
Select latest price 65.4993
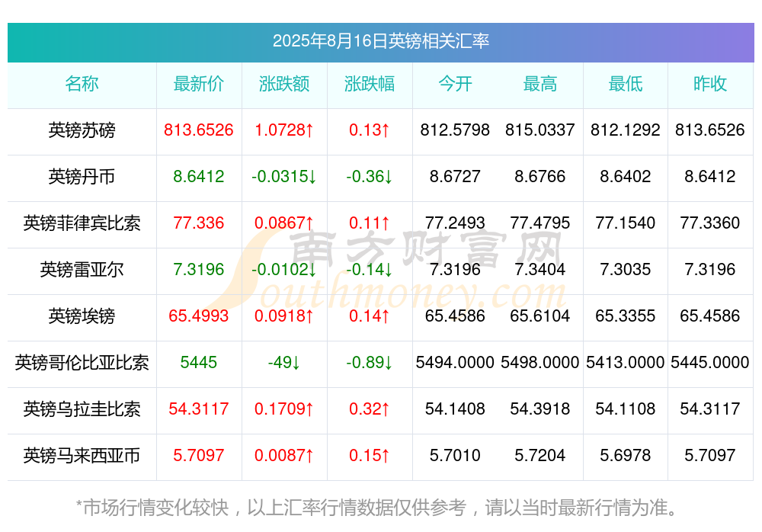point(199,316)
